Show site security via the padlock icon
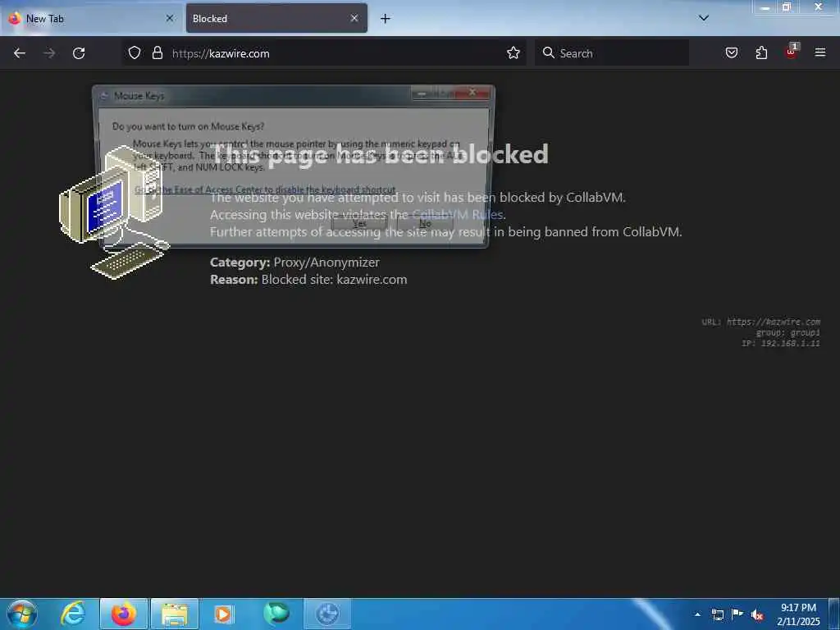This screenshot has height=630, width=840. coord(157,53)
